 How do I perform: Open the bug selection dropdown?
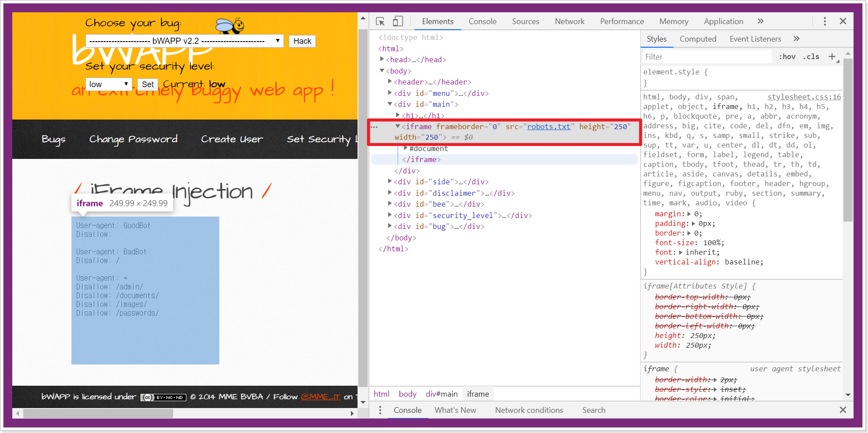pos(184,41)
